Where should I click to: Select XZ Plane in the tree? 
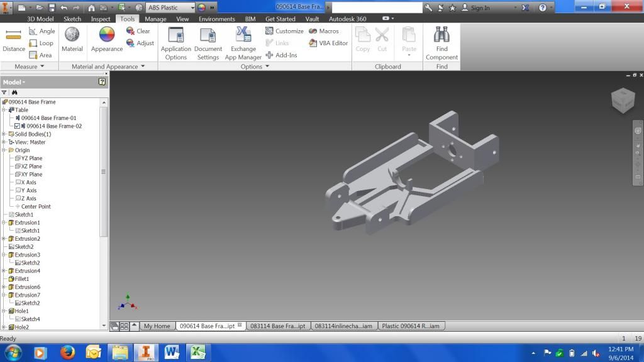click(x=28, y=166)
